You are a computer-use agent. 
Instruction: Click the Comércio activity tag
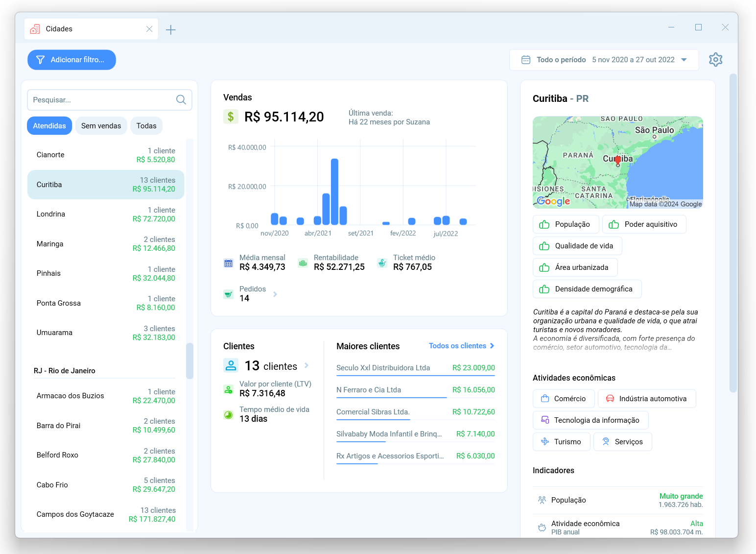point(564,399)
